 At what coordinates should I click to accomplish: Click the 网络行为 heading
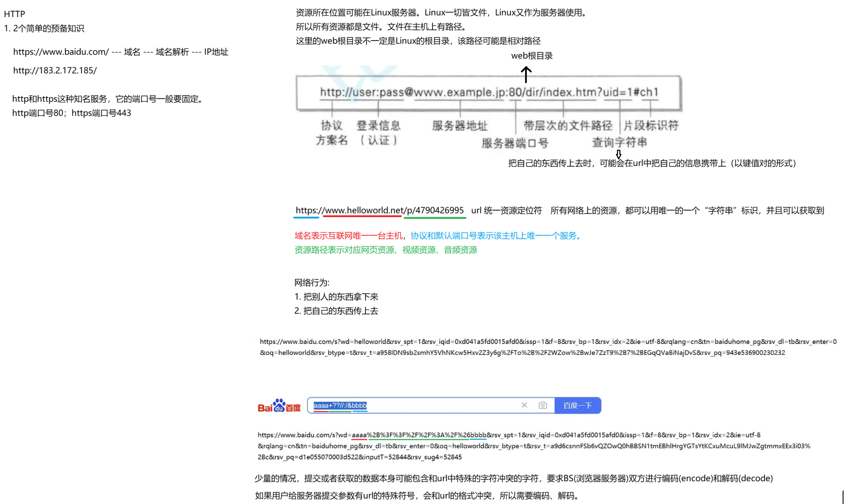pyautogui.click(x=312, y=282)
